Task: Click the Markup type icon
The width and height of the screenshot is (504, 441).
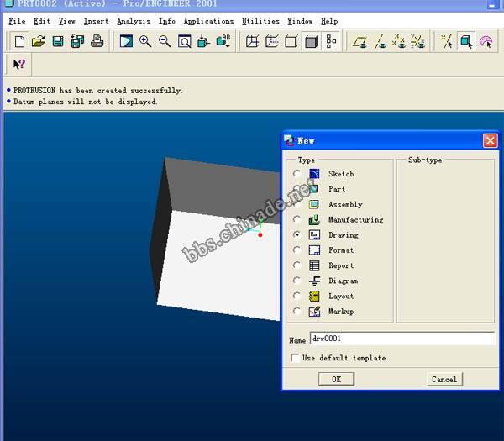Action: coord(314,311)
